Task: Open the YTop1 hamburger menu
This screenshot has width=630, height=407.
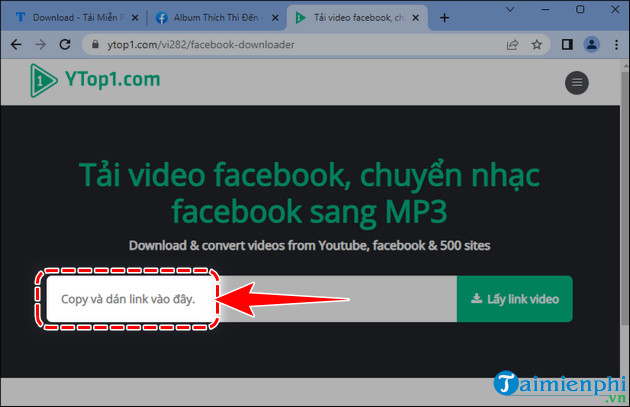Action: pyautogui.click(x=577, y=83)
